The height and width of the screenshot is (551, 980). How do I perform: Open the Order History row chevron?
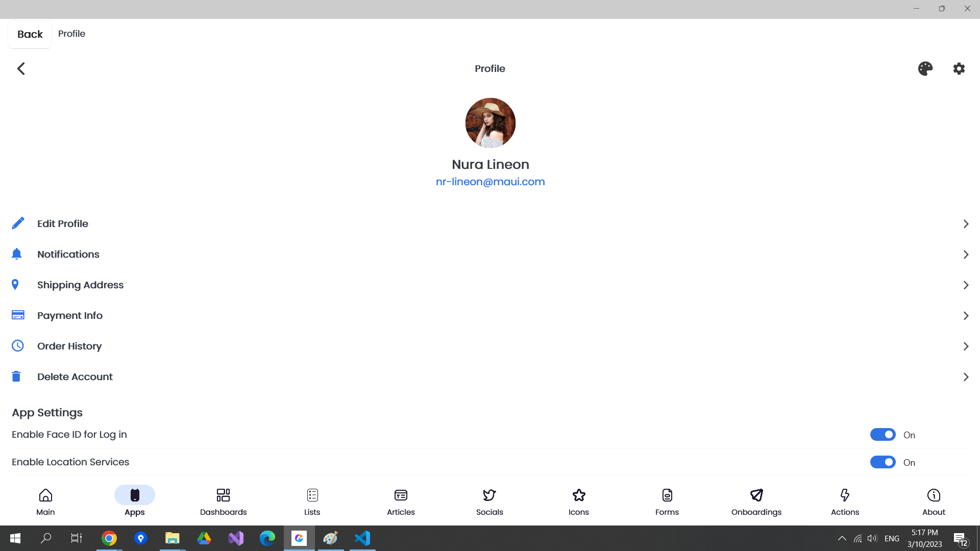(x=966, y=346)
